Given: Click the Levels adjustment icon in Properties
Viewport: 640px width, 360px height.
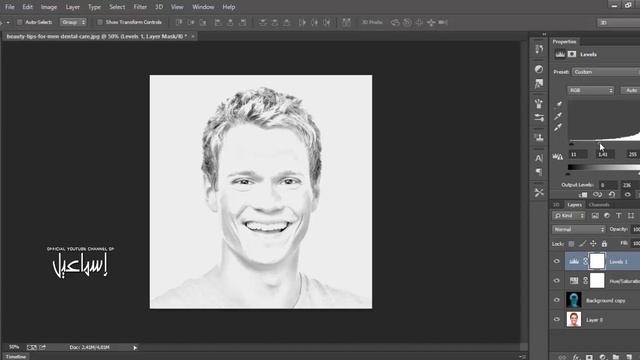Looking at the screenshot, I should [560, 54].
